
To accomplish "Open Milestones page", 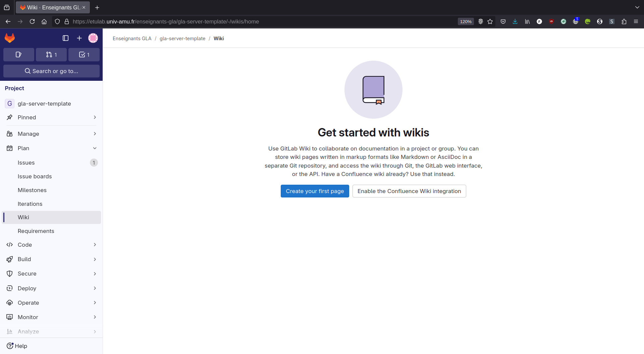I will click(51, 190).
